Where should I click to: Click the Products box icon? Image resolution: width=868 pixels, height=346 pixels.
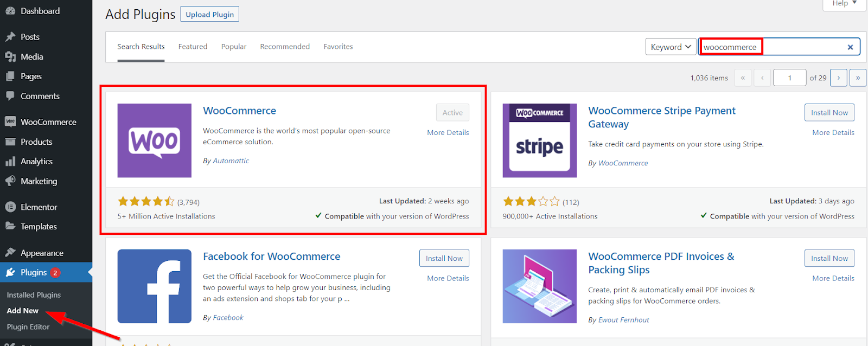10,142
